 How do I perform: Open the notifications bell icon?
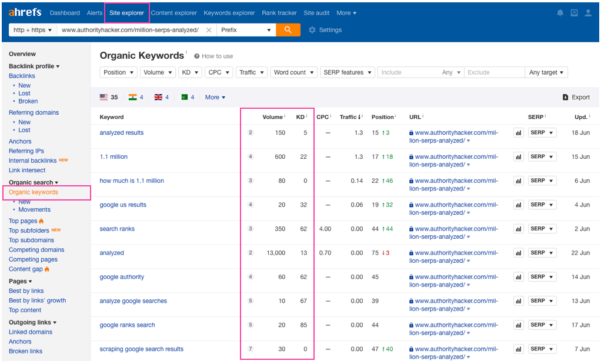coord(560,13)
